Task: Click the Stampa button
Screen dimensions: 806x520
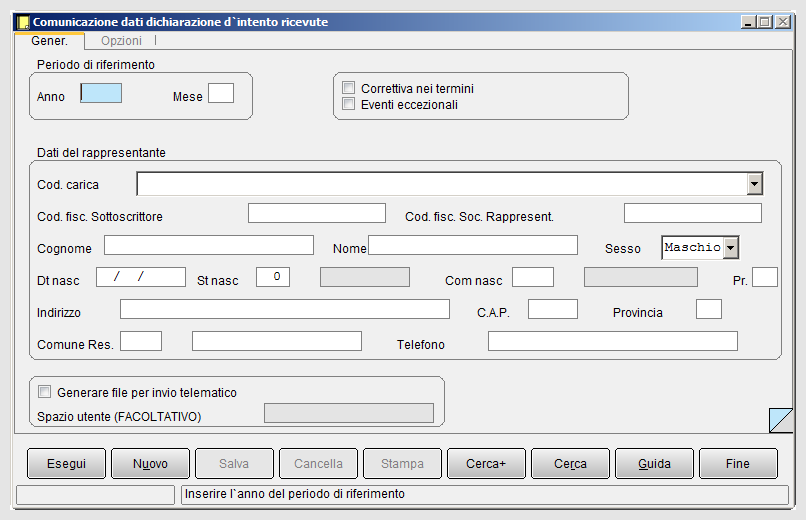Action: [402, 463]
